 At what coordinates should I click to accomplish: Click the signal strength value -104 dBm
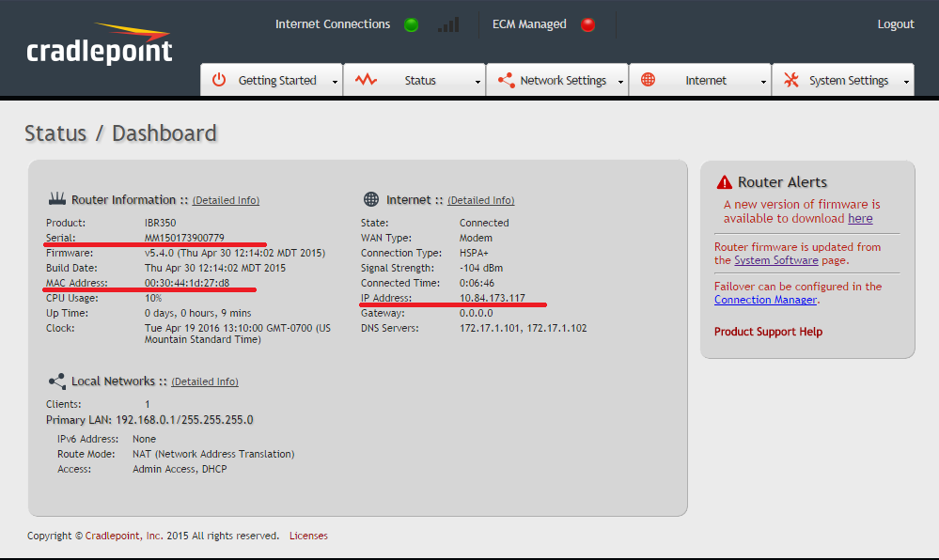[x=481, y=268]
